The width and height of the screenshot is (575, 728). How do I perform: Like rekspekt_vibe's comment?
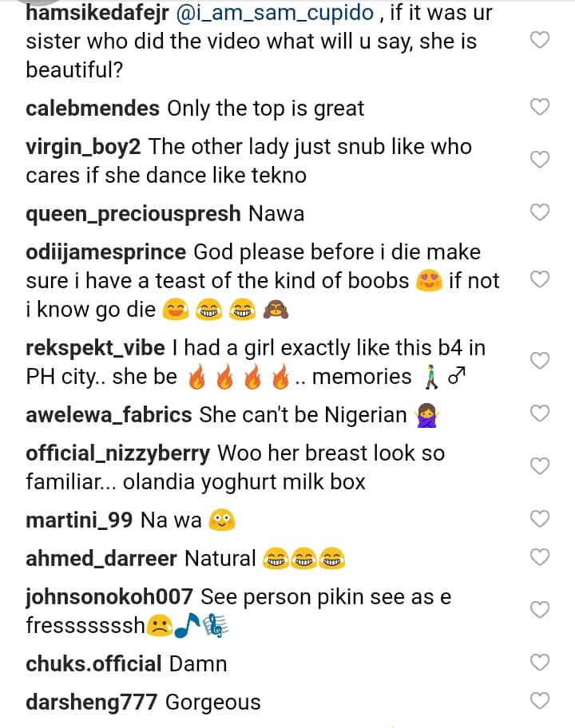(541, 361)
